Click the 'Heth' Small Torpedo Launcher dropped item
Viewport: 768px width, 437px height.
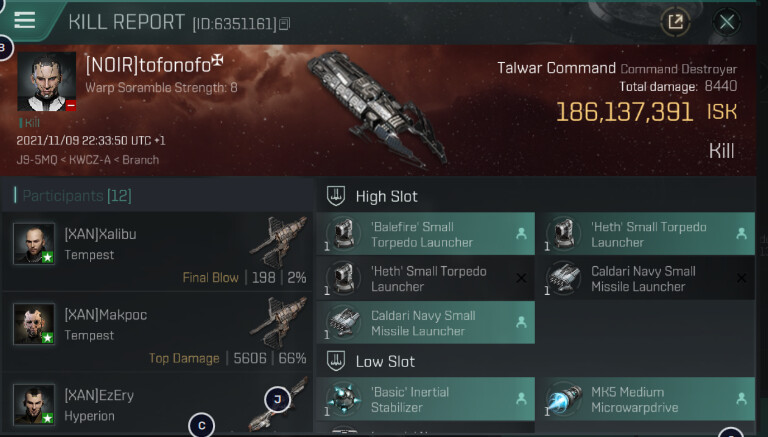point(645,234)
